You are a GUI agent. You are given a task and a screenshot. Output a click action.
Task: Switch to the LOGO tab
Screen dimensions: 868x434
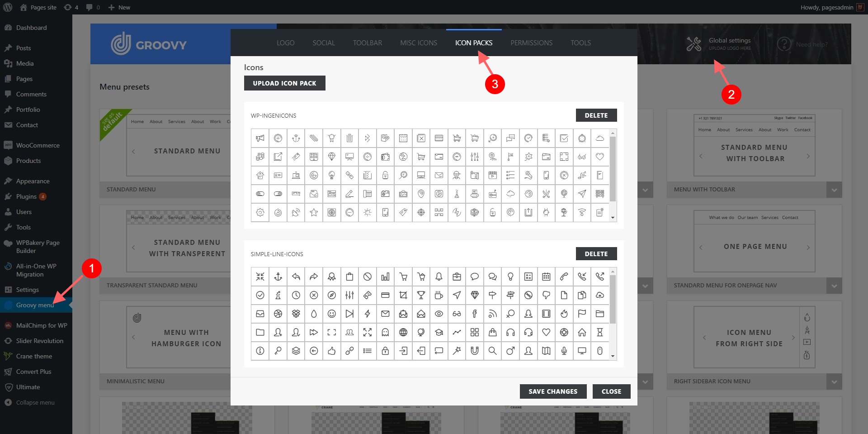point(285,43)
